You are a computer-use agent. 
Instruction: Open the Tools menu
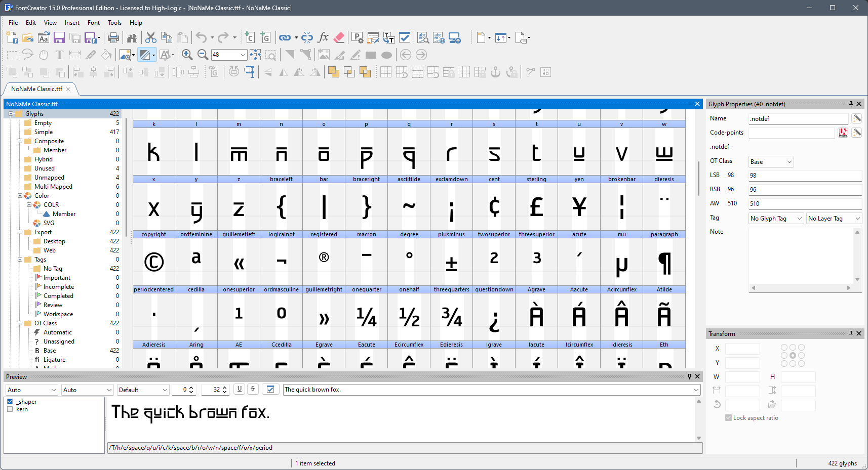[x=114, y=23]
